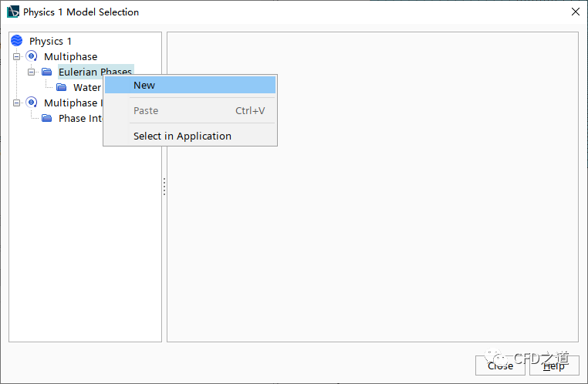Click the Multiphase Interaction model icon
Screen dimensions: 588x384
point(32,103)
